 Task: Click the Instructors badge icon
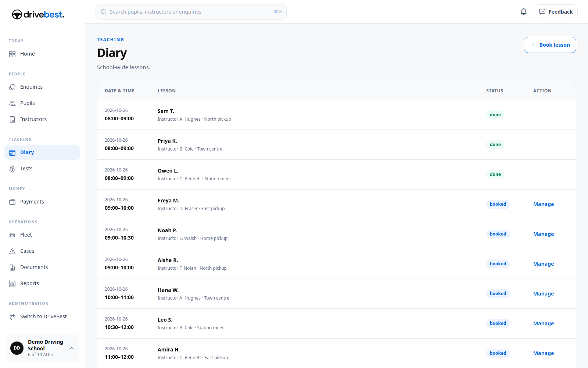coord(12,119)
